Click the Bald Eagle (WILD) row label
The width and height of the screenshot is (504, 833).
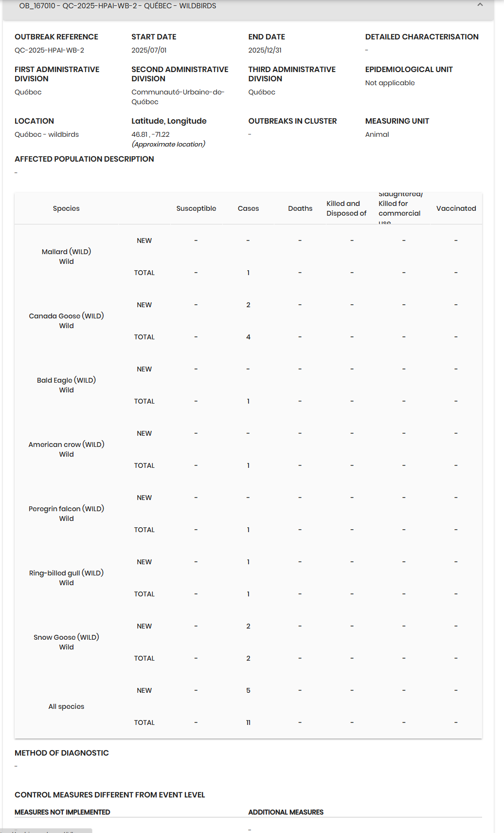point(66,385)
